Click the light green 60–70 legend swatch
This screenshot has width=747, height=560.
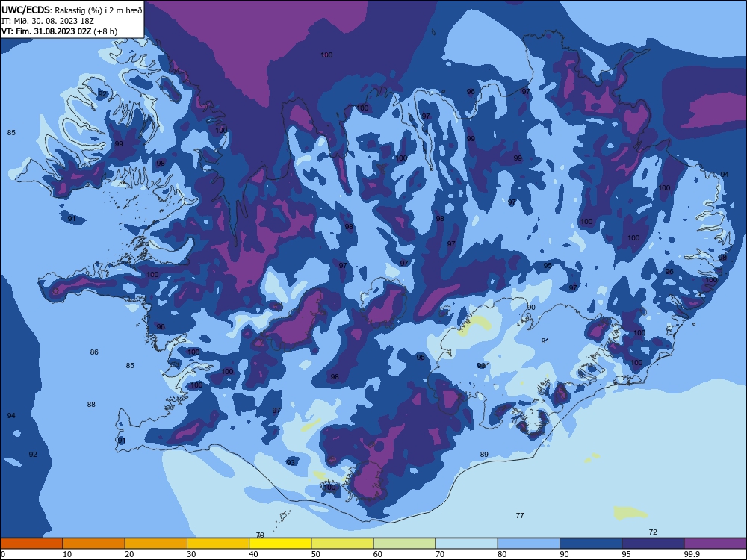(x=404, y=544)
